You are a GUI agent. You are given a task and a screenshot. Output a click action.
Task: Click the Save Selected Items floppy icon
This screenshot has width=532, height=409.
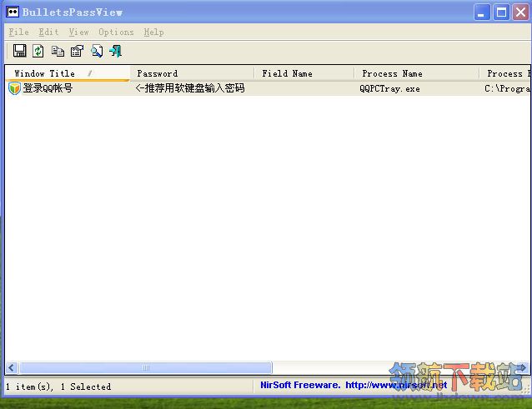pyautogui.click(x=20, y=51)
